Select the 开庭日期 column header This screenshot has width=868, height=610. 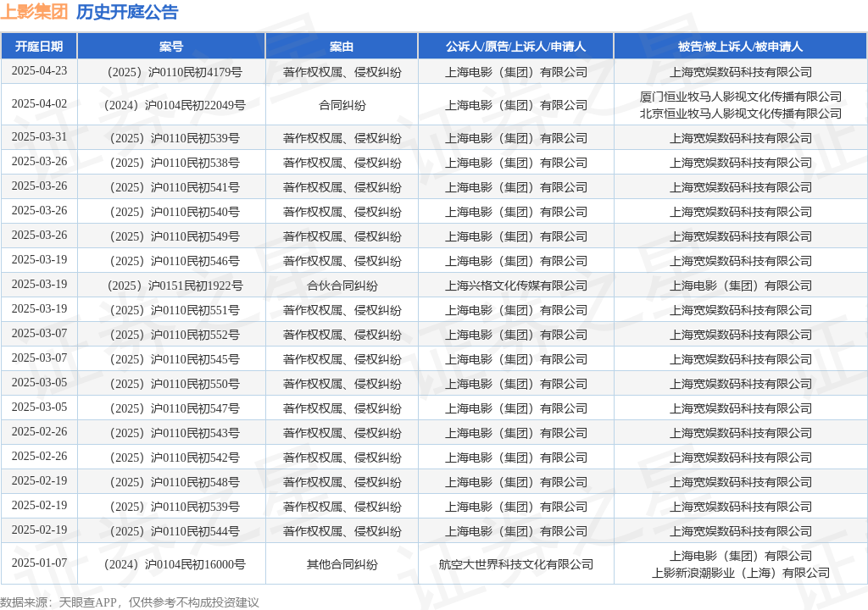point(39,47)
